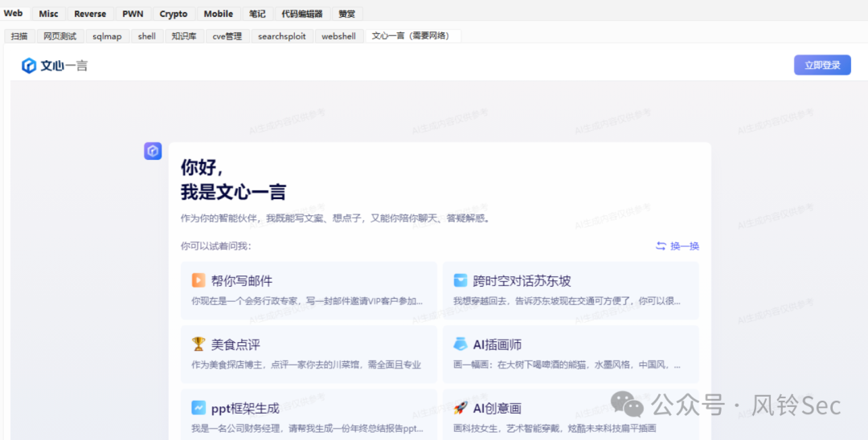868x440 pixels.
Task: Pick the 美食点评 suggestion card
Action: pyautogui.click(x=309, y=354)
